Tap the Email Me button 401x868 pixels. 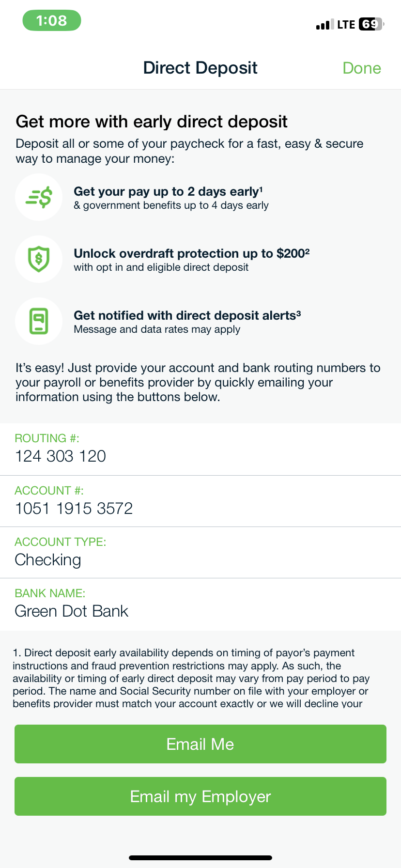[200, 744]
